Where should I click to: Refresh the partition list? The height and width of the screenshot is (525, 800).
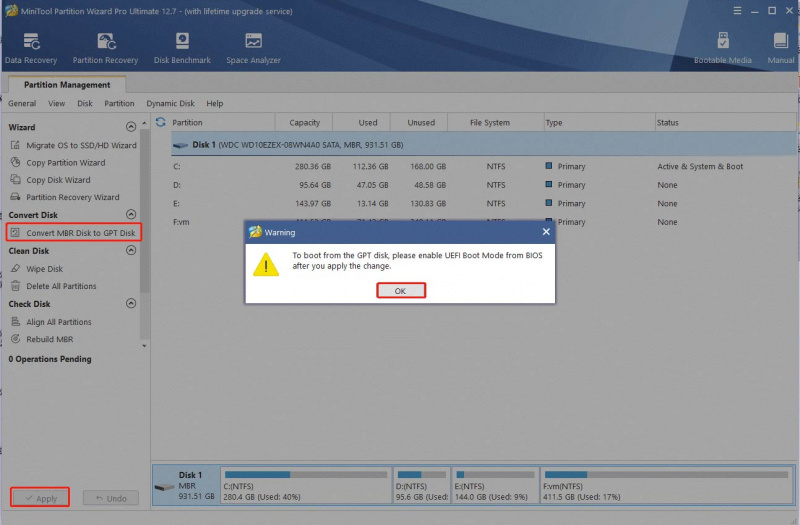click(161, 122)
